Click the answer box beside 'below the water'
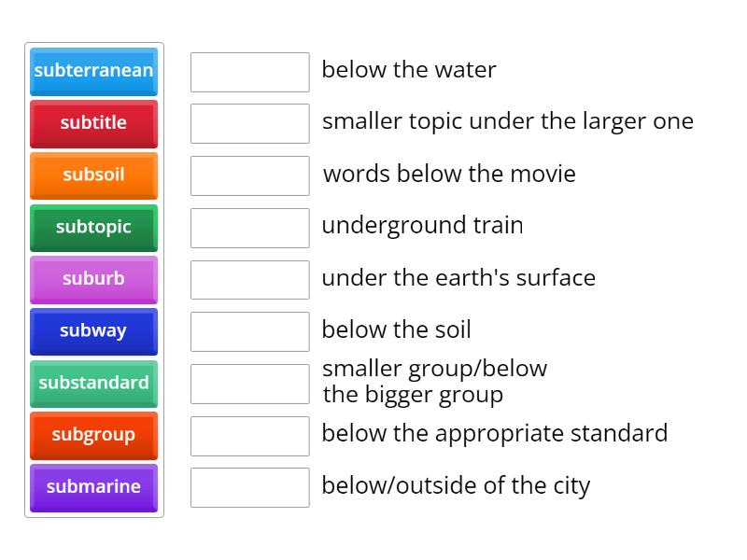 point(249,71)
